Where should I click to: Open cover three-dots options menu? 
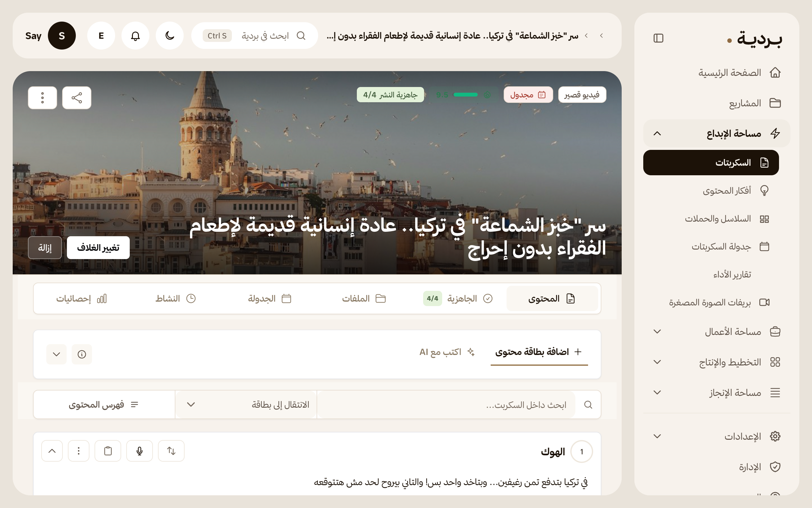(x=42, y=98)
